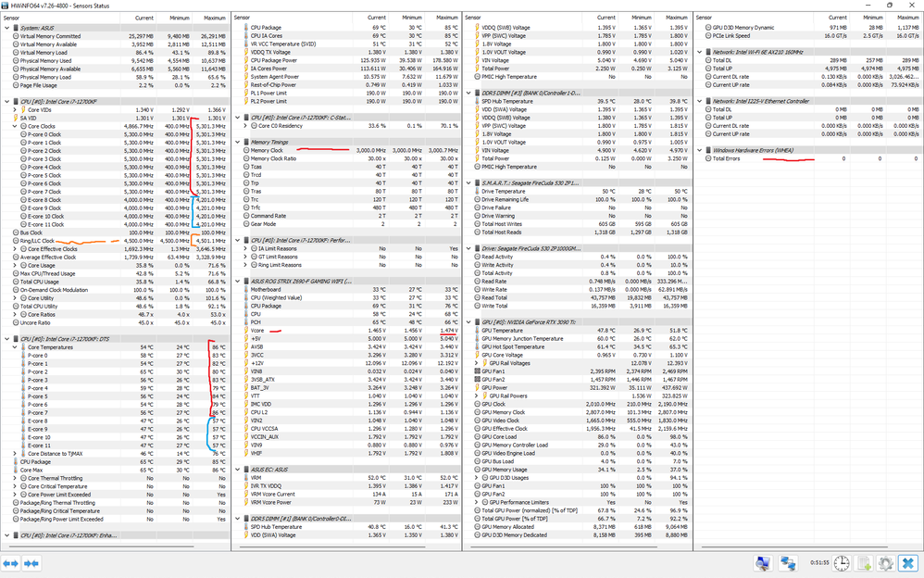Expand the Core Usage row

pos(16,266)
